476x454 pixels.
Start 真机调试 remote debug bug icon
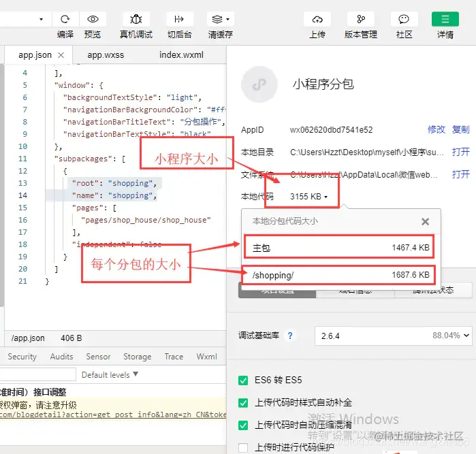click(136, 19)
